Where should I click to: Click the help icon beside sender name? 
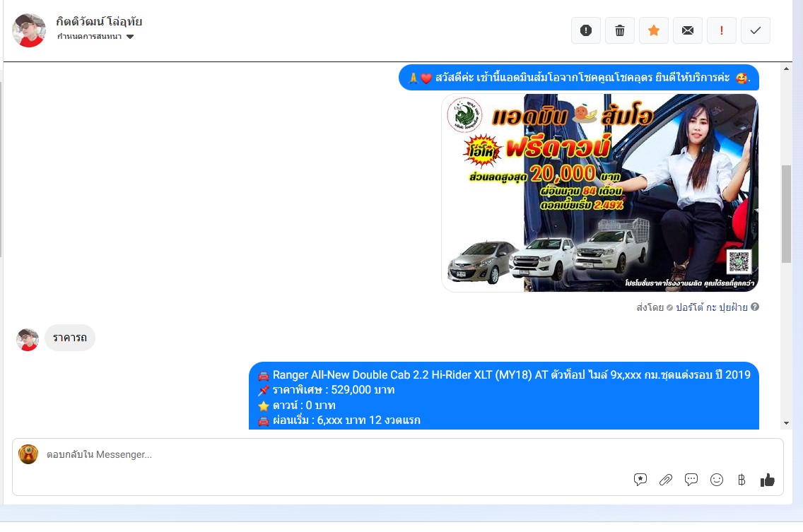coord(755,307)
